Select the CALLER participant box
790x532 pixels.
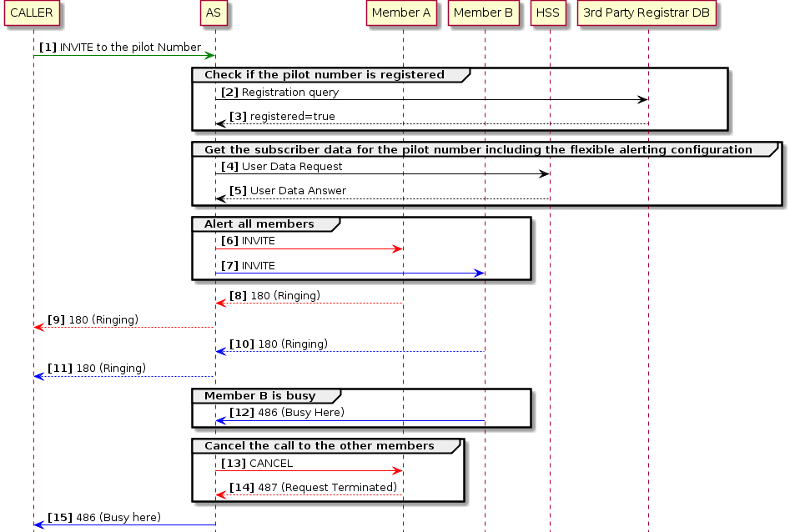[32, 13]
